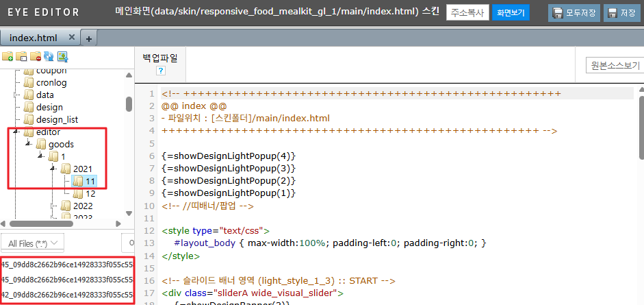Click the upload image icon

(62, 56)
